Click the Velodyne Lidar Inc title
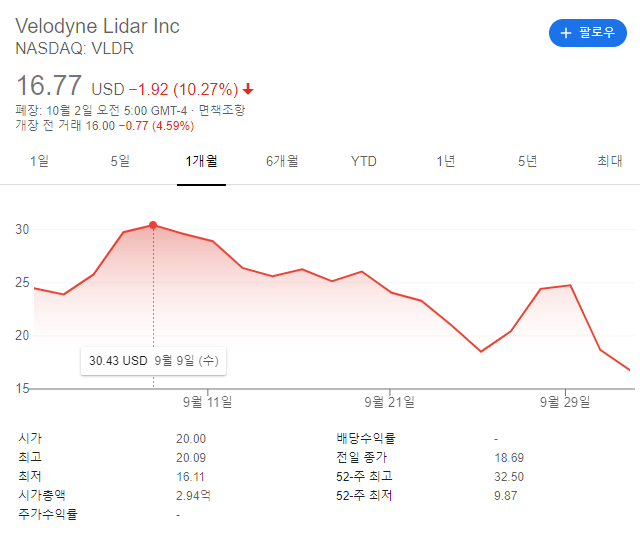The image size is (640, 534). point(98,26)
